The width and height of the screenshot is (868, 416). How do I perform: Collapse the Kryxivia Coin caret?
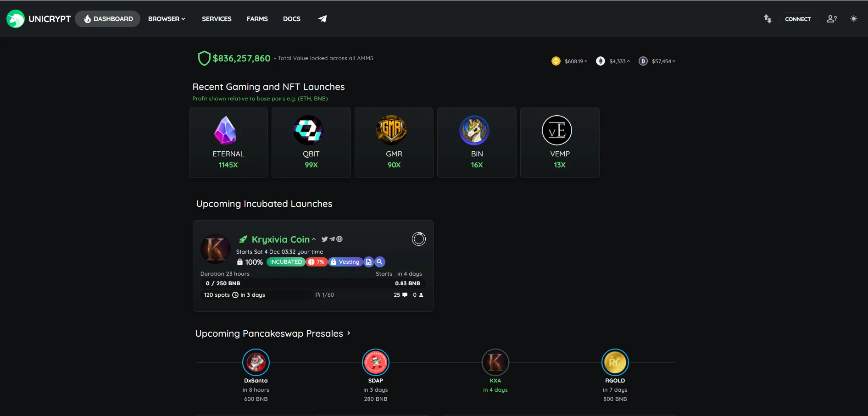314,239
